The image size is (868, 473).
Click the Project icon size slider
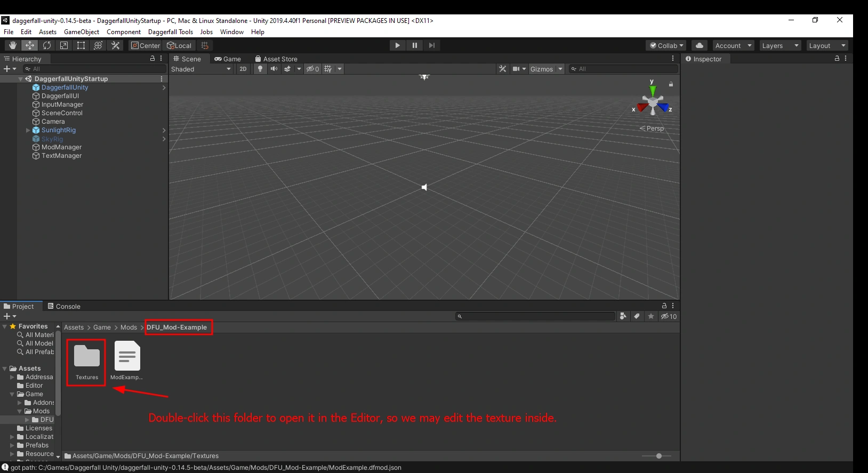pyautogui.click(x=656, y=456)
